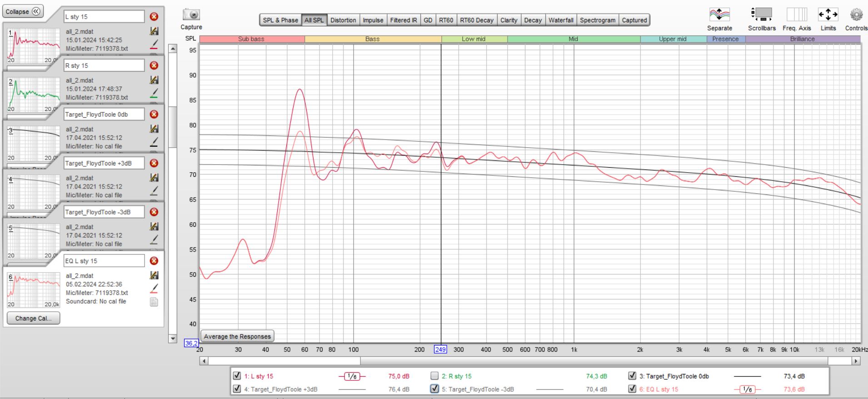Open the RT60 tab
The width and height of the screenshot is (868, 399).
[x=446, y=20]
